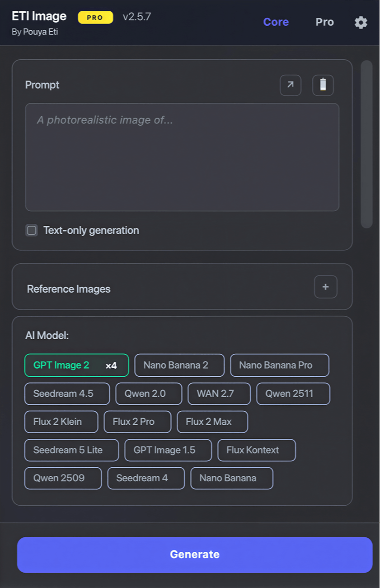Pick the Qwen 2511 model

pyautogui.click(x=293, y=394)
